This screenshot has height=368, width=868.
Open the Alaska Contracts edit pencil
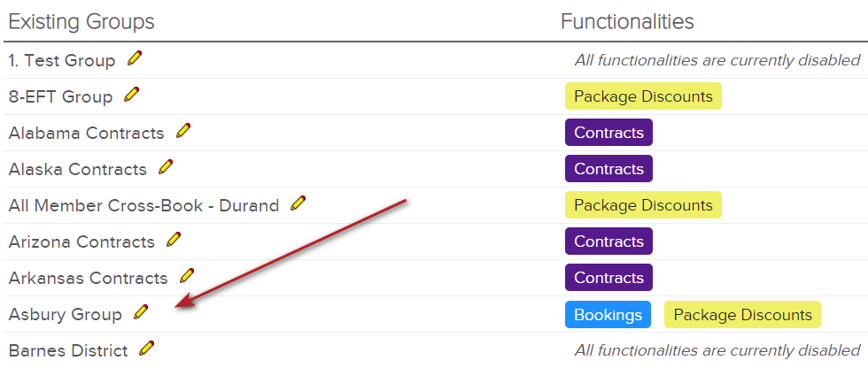[166, 167]
